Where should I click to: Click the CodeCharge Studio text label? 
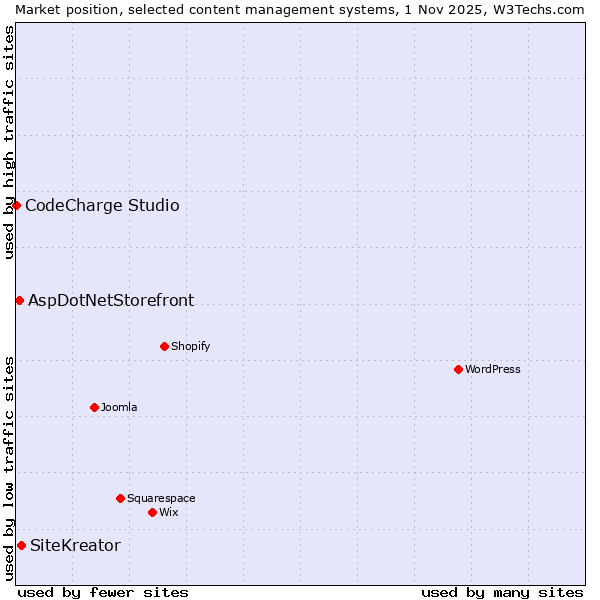click(x=102, y=206)
